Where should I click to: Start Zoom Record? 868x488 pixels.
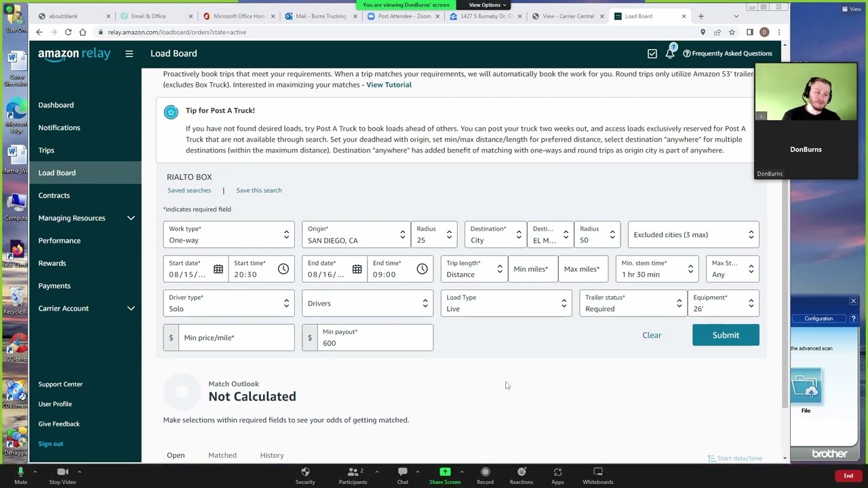tap(485, 475)
